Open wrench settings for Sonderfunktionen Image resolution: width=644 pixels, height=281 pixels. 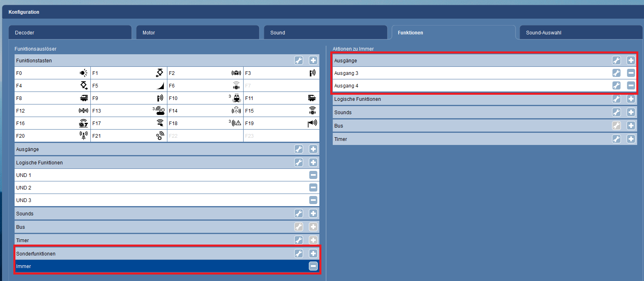pos(299,254)
